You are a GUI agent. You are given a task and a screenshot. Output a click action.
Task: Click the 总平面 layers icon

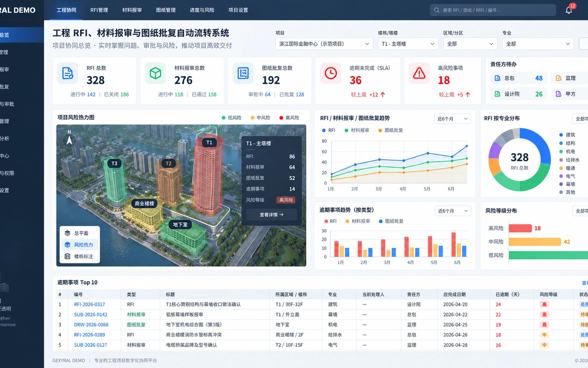coord(67,233)
